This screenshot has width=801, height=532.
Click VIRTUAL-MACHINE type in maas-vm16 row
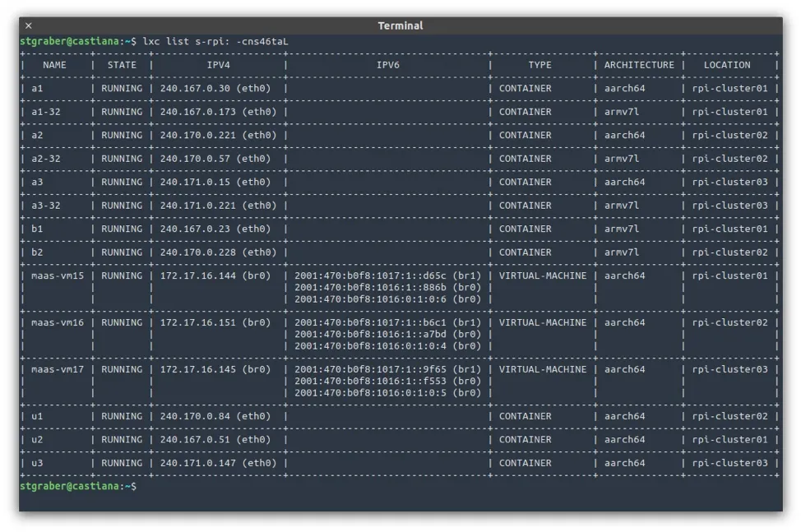543,322
